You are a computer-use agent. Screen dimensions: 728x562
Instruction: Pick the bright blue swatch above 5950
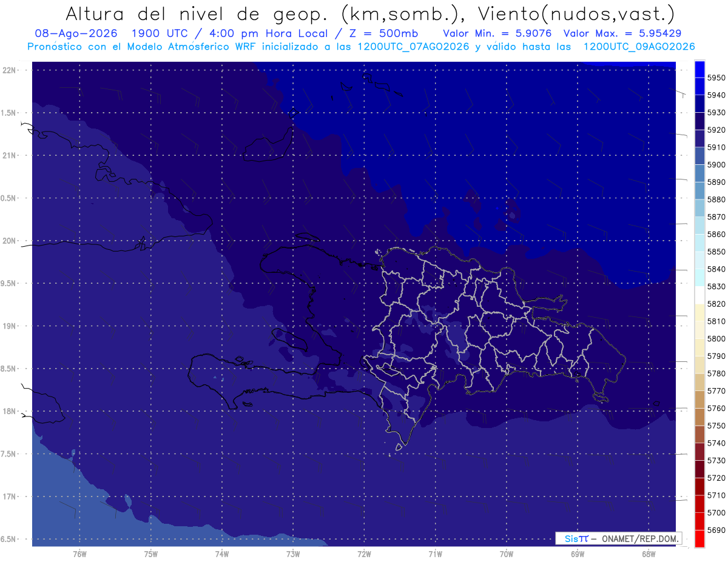[699, 69]
